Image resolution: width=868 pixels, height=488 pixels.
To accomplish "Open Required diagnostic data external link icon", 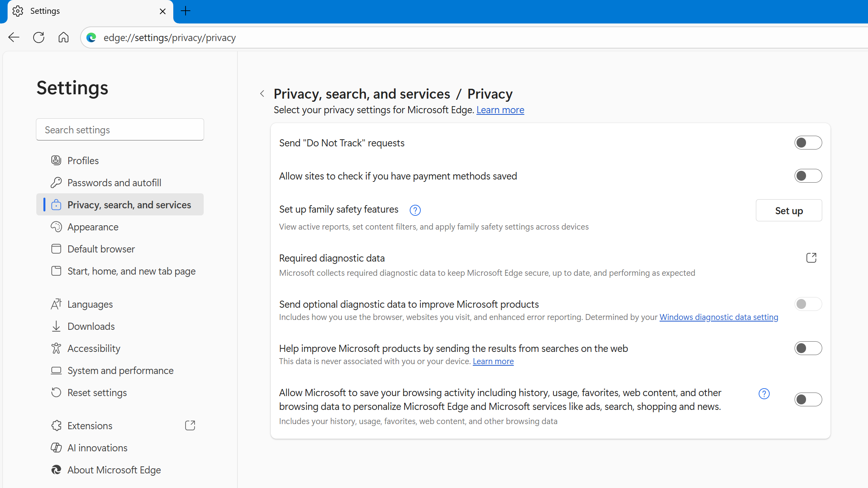I will (811, 258).
